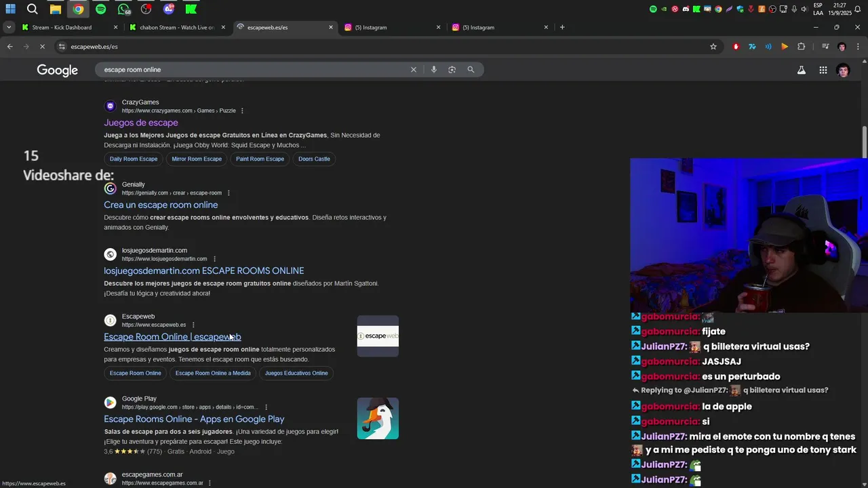This screenshot has width=868, height=488.
Task: Click Mirror Room Escape chip
Action: pos(197,159)
